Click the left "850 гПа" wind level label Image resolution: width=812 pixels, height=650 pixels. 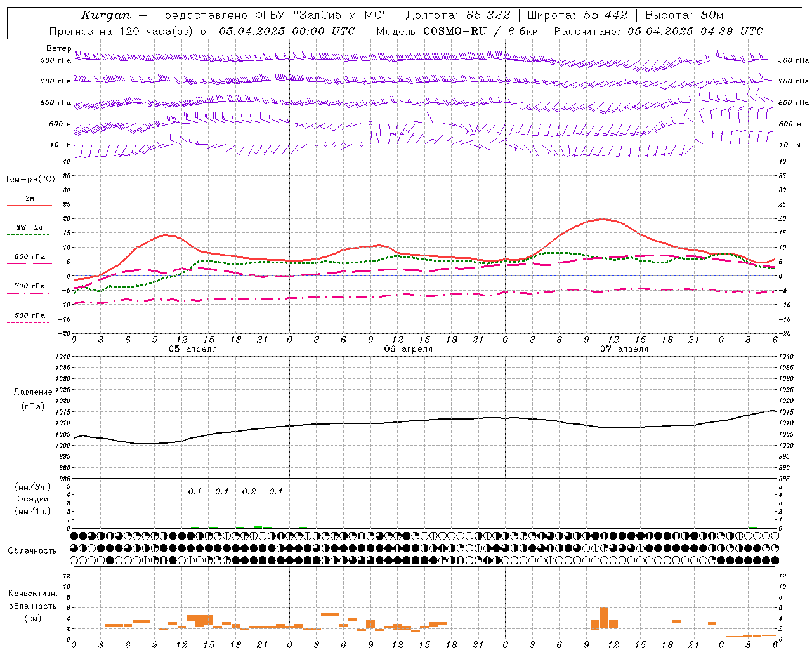(56, 102)
